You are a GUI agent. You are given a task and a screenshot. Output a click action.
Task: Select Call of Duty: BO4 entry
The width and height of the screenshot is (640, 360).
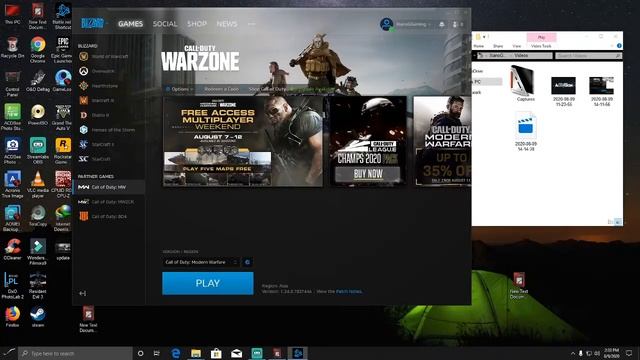(104, 216)
